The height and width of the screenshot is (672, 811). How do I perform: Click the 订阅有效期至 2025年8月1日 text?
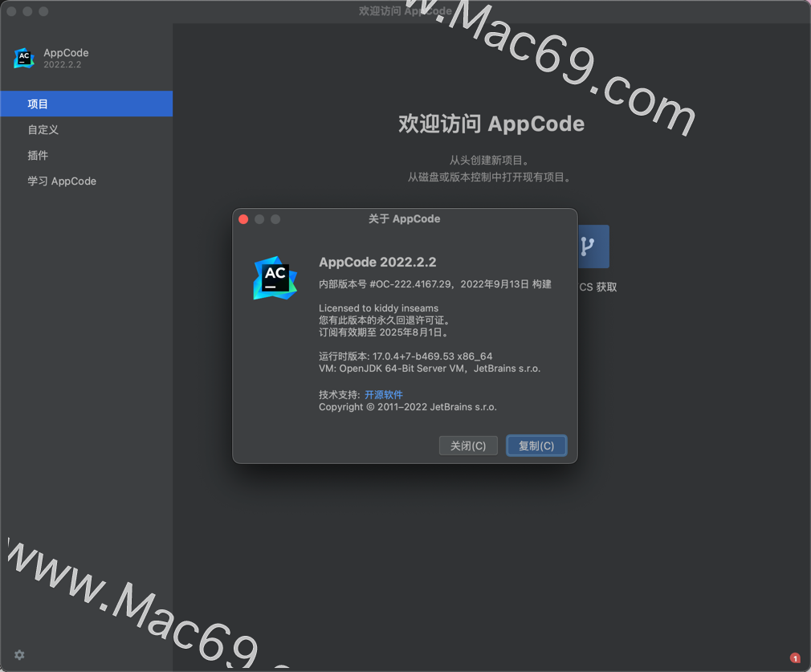pyautogui.click(x=384, y=332)
